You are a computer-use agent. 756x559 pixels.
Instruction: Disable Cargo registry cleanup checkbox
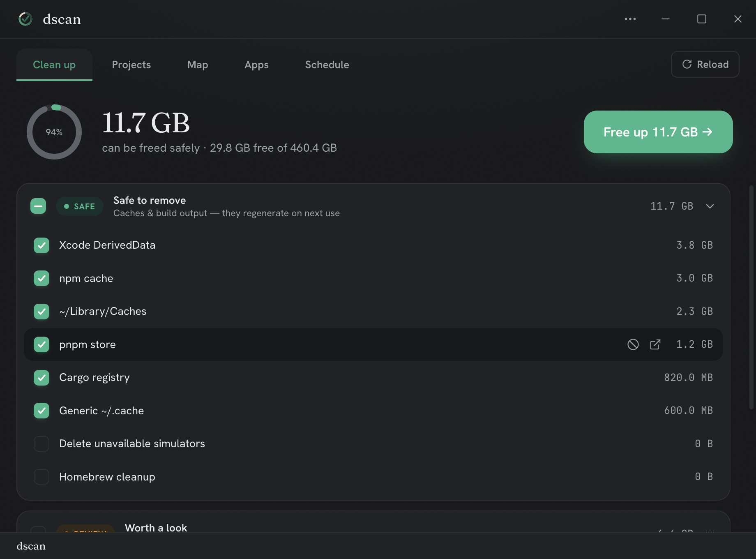(x=41, y=378)
